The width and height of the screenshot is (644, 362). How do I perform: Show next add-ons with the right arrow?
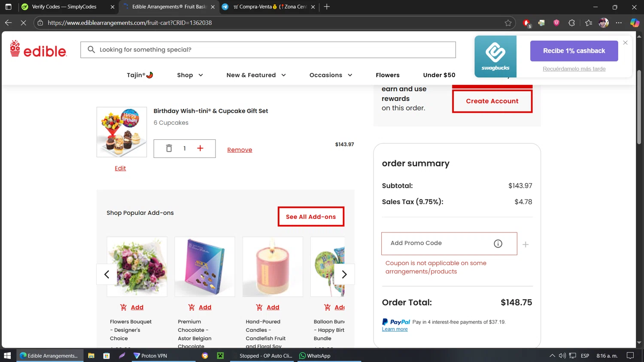pyautogui.click(x=344, y=275)
